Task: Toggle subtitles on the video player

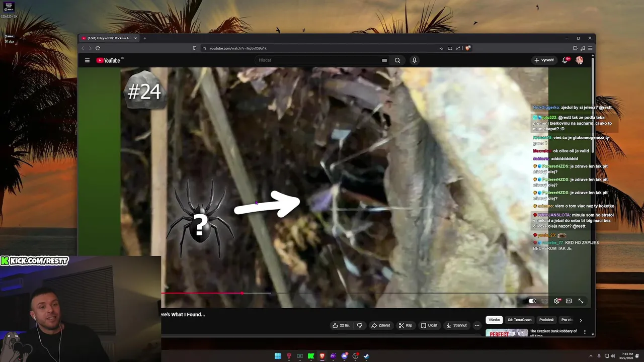Action: pos(544,301)
